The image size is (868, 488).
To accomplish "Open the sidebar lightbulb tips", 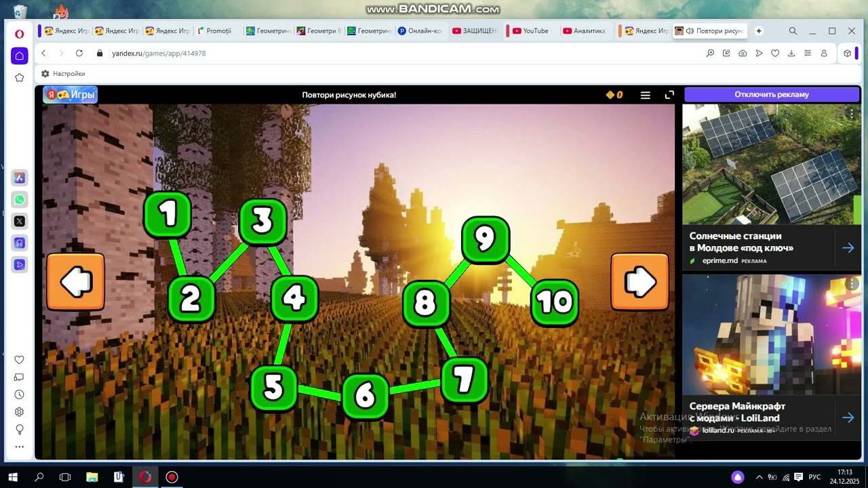I will coord(20,430).
